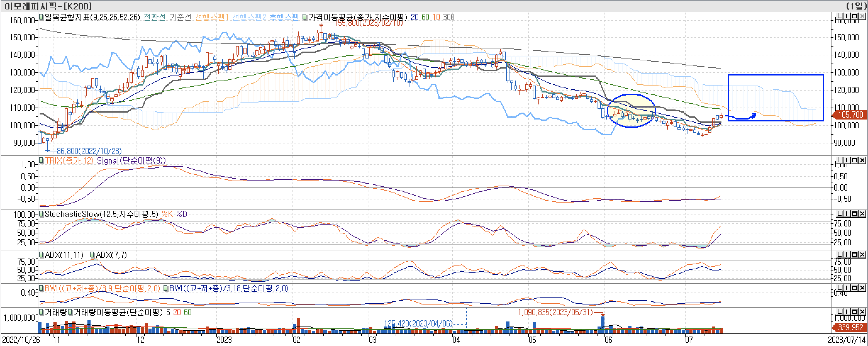Image resolution: width=868 pixels, height=346 pixels.
Task: Toggle the 일목균형지표 indicator marker box
Action: click(x=42, y=17)
